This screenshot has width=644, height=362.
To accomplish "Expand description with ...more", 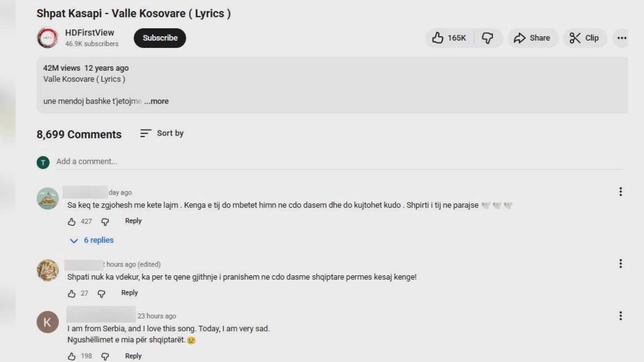I will (x=157, y=101).
